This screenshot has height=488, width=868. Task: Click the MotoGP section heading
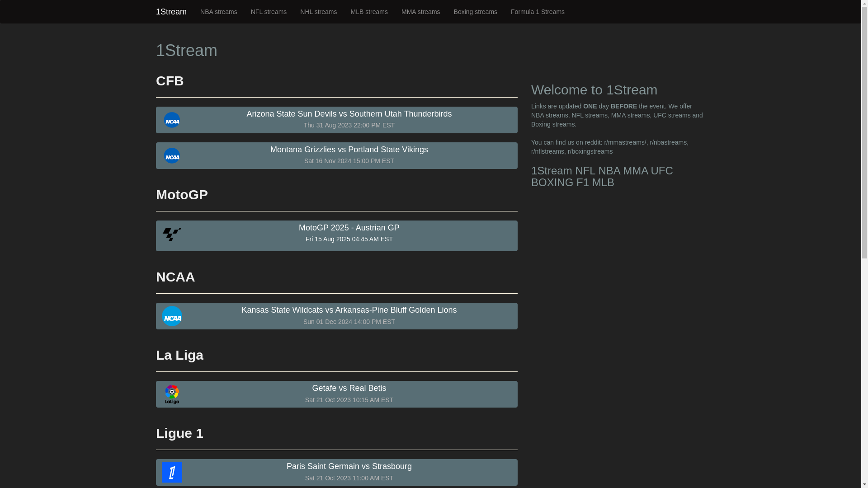(x=182, y=195)
